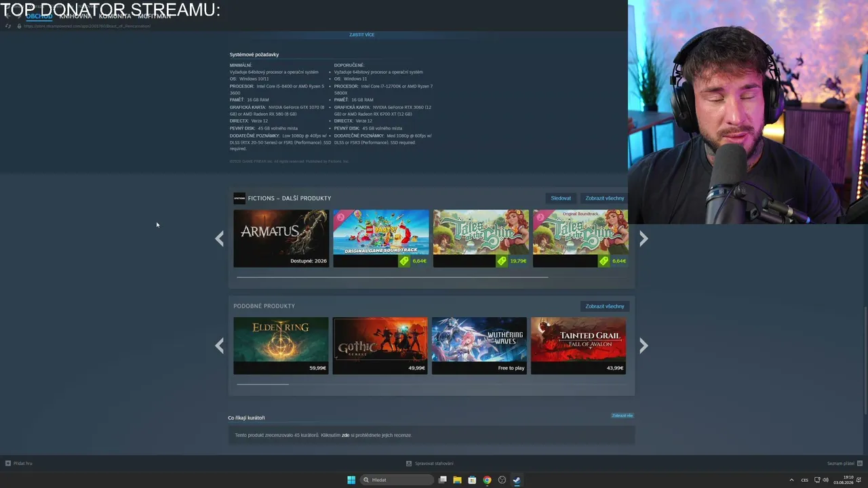Viewport: 868px width, 488px height.
Task: Click the 59,99€ price under Elden Ring
Action: (318, 368)
